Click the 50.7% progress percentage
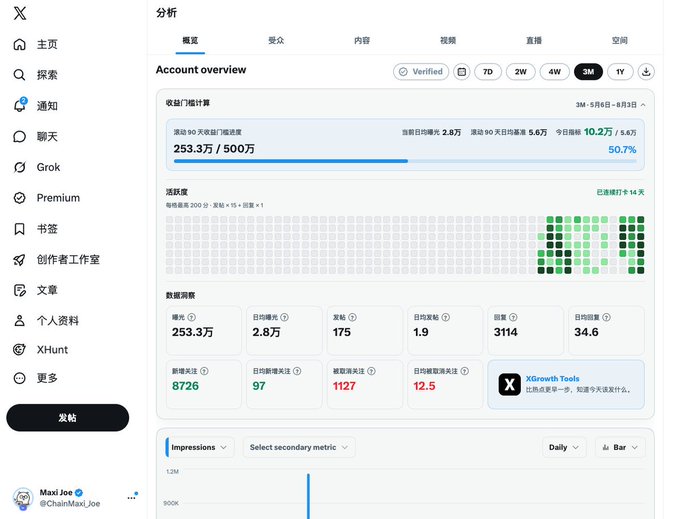680x519 pixels. tap(622, 150)
